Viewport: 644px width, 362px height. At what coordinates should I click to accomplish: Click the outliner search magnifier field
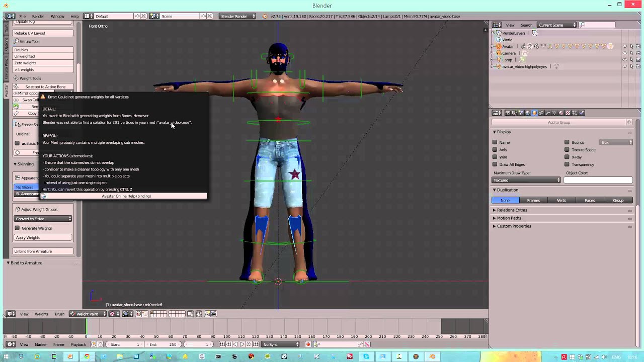pyautogui.click(x=597, y=25)
